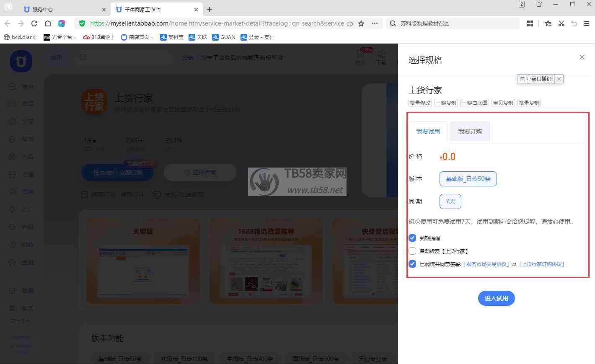This screenshot has height=364, width=595.
Task: Click the 宝贝复制 tag
Action: [503, 103]
